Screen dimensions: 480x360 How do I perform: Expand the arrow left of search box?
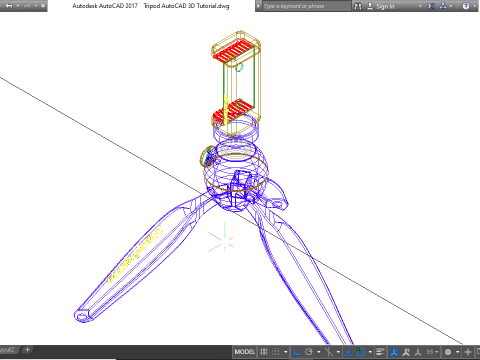coord(258,6)
